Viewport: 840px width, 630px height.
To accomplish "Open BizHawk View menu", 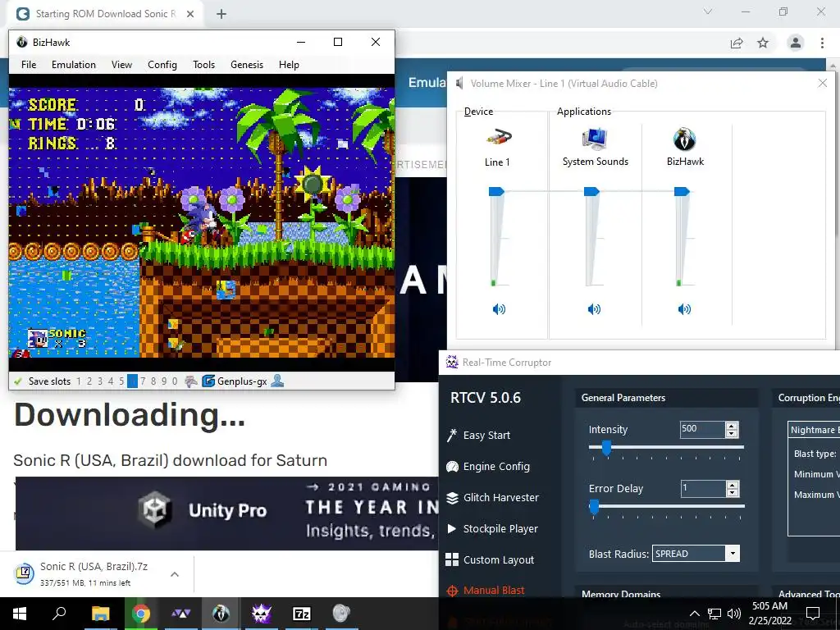I will tap(121, 65).
